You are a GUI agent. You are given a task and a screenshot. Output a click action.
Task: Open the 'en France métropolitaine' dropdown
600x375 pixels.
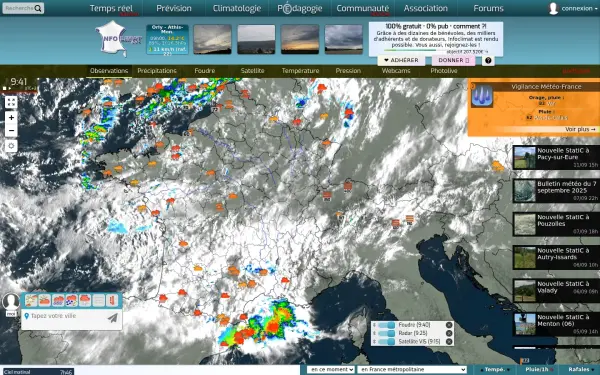coord(412,370)
